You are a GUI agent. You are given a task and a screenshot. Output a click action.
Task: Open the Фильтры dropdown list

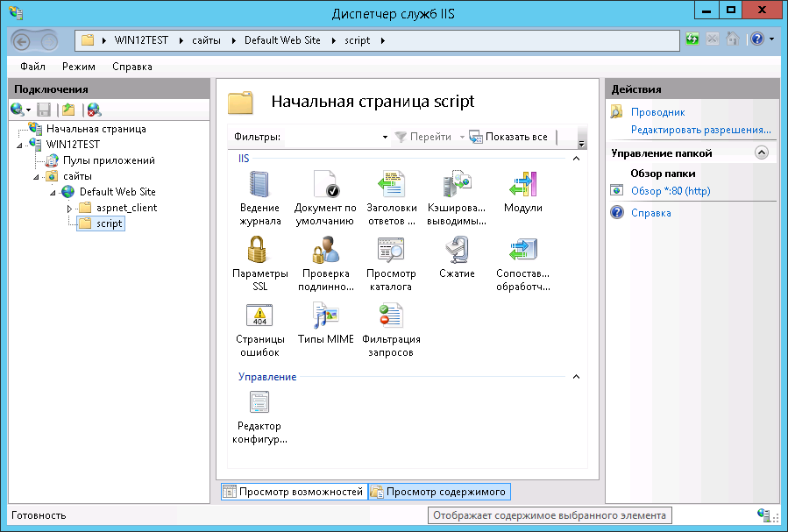pyautogui.click(x=385, y=138)
